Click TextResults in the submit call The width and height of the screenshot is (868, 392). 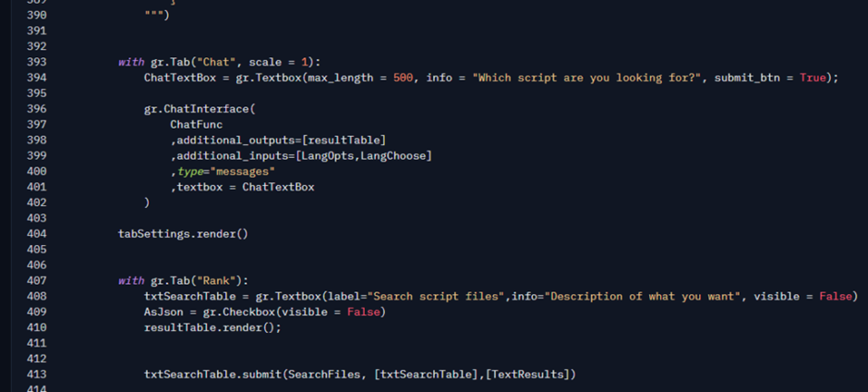click(x=531, y=374)
